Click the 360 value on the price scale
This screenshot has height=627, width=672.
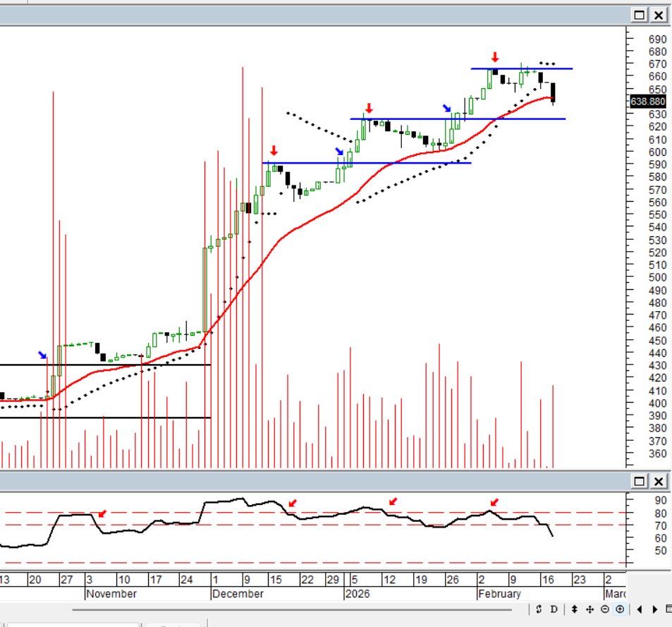657,453
